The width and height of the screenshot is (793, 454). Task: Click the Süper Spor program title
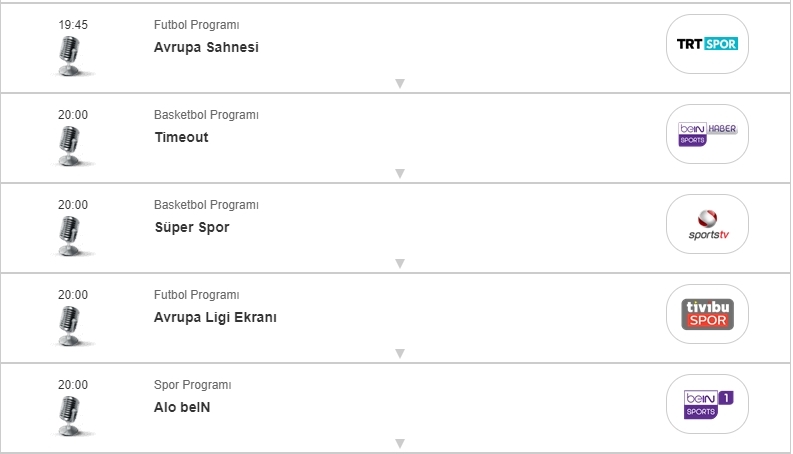click(x=191, y=227)
